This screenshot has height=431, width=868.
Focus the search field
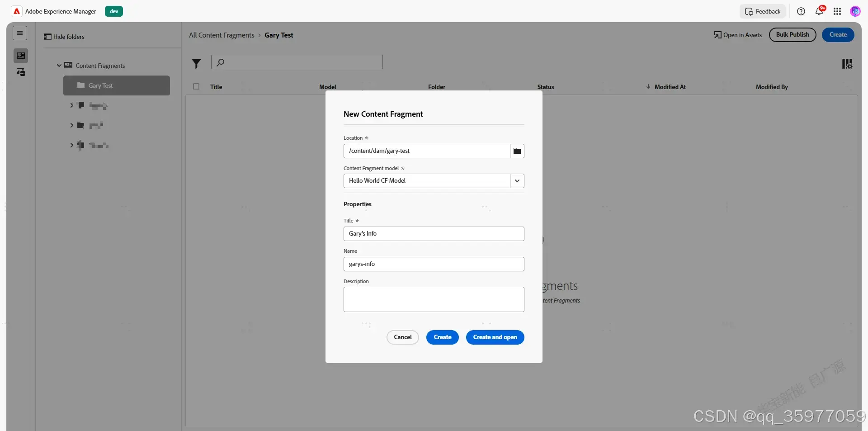297,62
